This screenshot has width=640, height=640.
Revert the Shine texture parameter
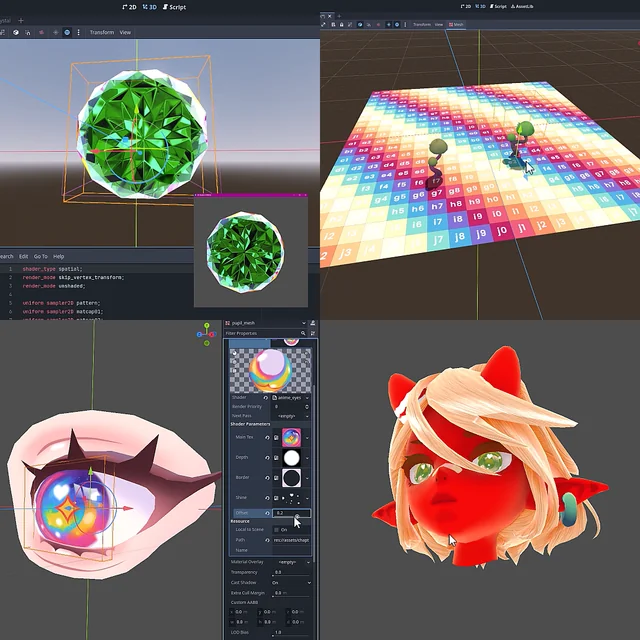tap(267, 498)
